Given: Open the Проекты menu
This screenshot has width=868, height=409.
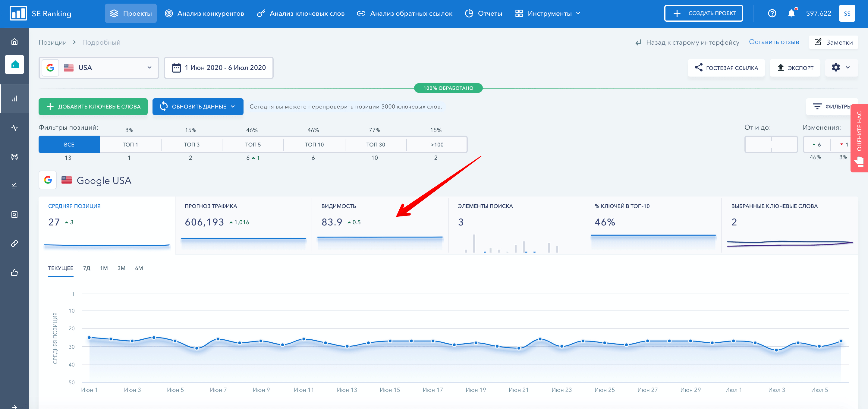Looking at the screenshot, I should [131, 14].
